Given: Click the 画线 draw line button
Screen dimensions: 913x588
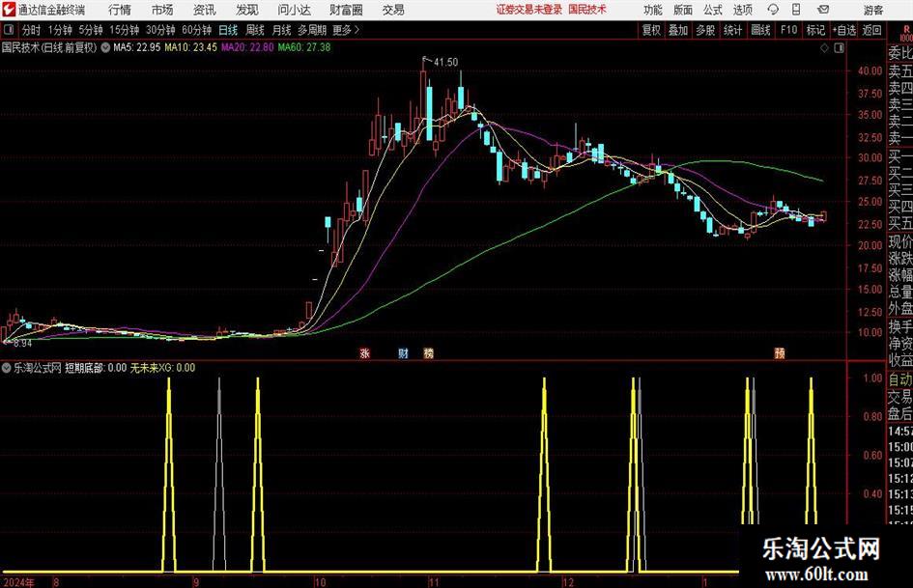Looking at the screenshot, I should [760, 30].
